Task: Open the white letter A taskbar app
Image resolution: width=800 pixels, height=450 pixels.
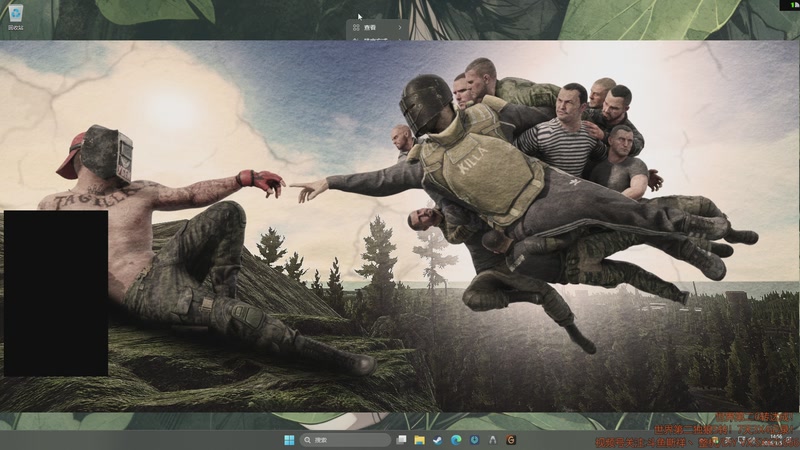Action: pyautogui.click(x=492, y=440)
